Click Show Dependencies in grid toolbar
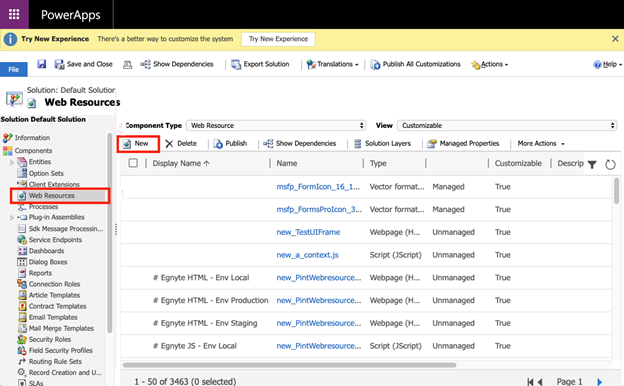 pyautogui.click(x=300, y=144)
